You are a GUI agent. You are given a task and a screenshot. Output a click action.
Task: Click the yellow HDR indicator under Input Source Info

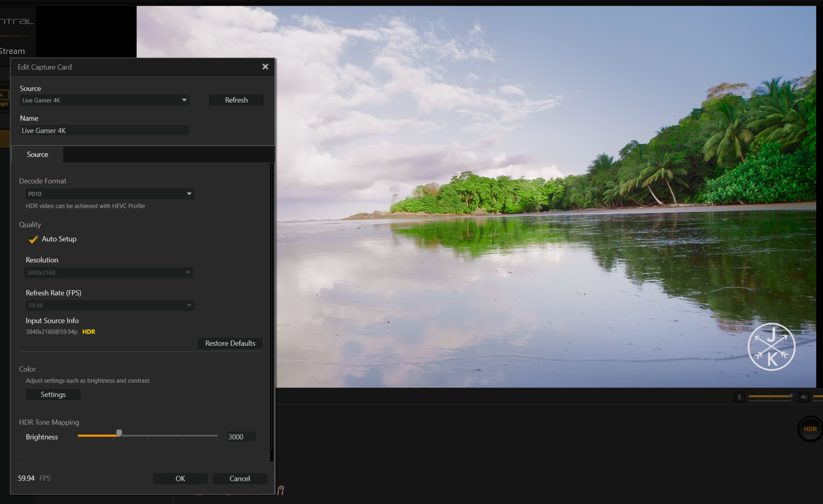tap(89, 332)
